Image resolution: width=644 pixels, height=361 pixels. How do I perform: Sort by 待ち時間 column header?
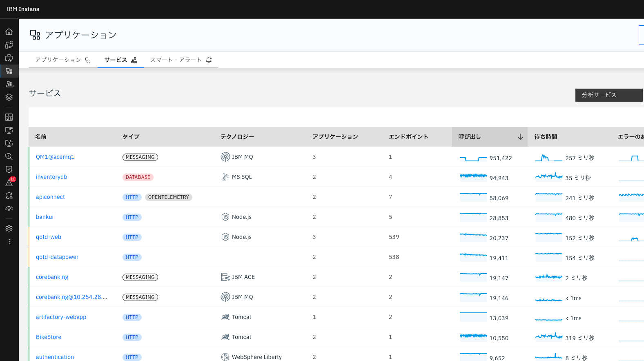tap(546, 137)
